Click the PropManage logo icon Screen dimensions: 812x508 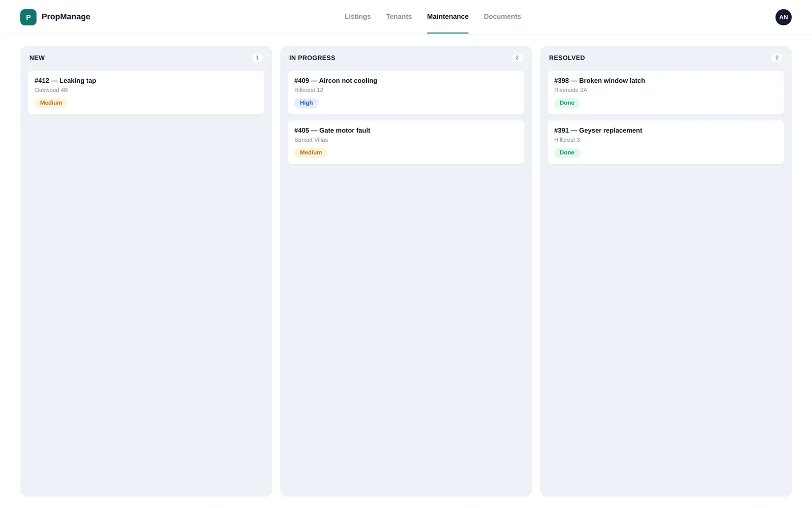pyautogui.click(x=28, y=17)
